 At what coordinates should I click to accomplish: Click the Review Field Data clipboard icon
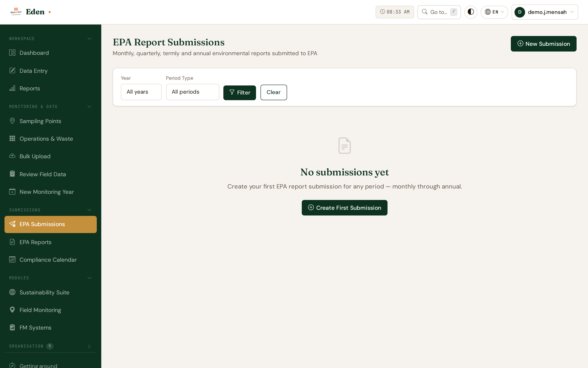pos(12,174)
